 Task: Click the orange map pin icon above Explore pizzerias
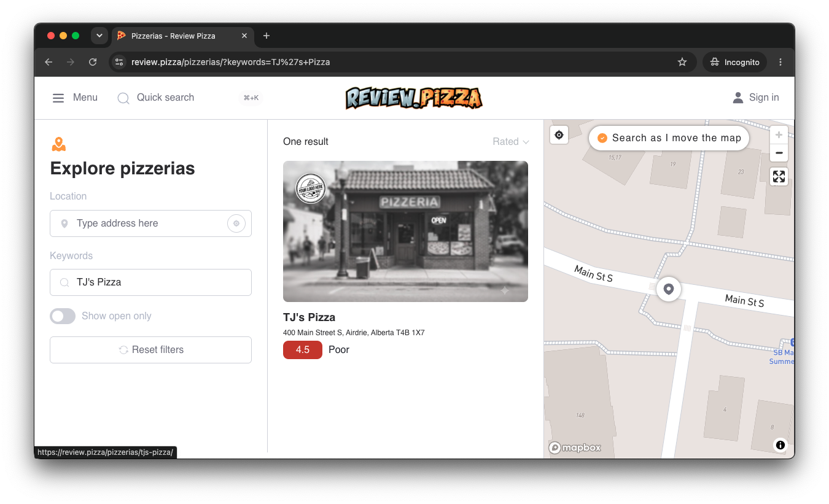click(x=59, y=144)
